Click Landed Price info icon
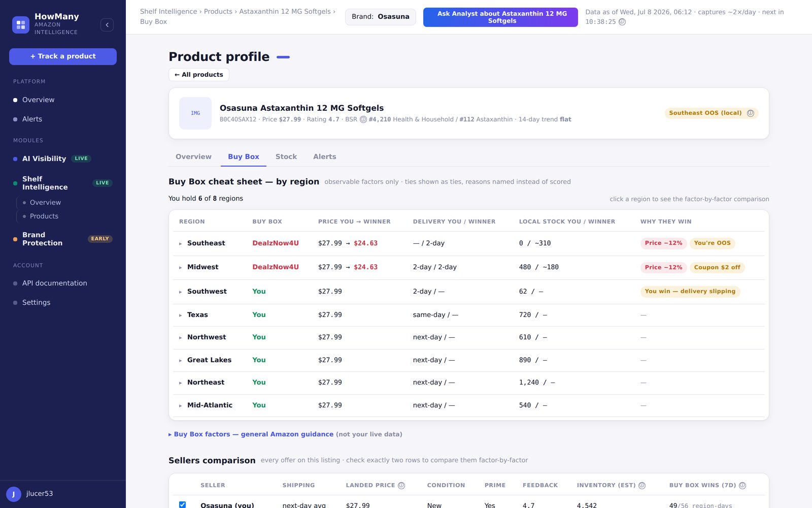This screenshot has height=508, width=812. point(401,486)
